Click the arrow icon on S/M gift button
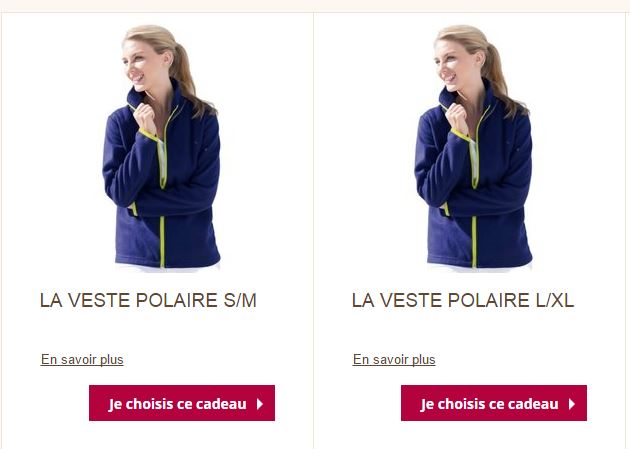The height and width of the screenshot is (449, 630). (x=260, y=404)
